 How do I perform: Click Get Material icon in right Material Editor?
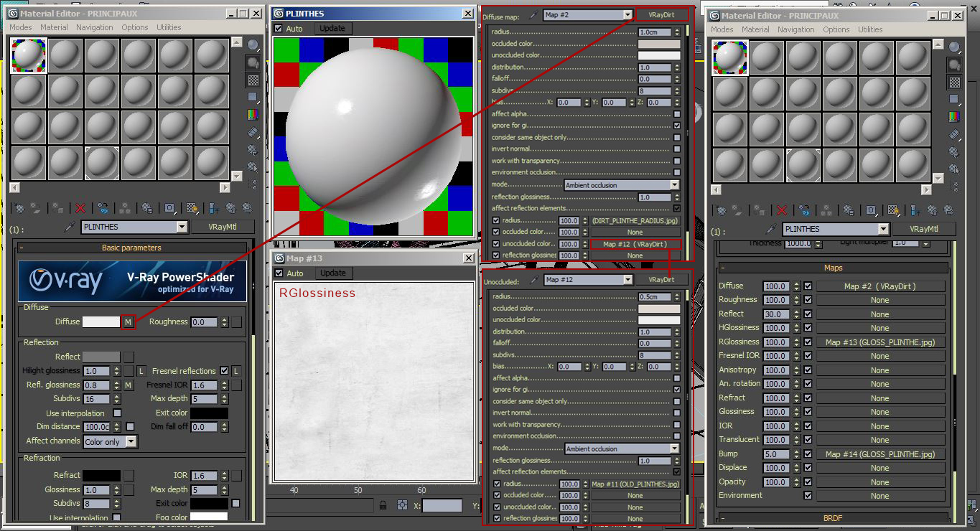click(x=722, y=210)
